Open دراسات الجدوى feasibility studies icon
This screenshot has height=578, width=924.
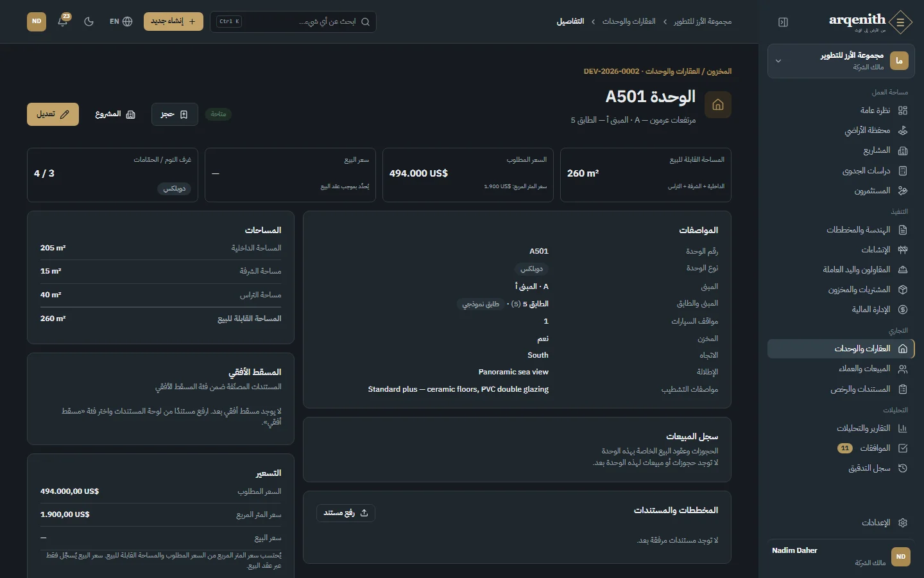click(903, 171)
